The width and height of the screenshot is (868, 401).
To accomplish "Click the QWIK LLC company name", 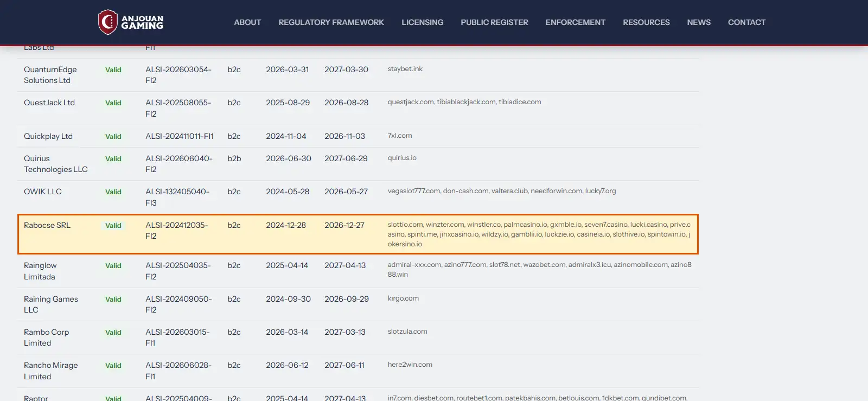I will pyautogui.click(x=43, y=192).
